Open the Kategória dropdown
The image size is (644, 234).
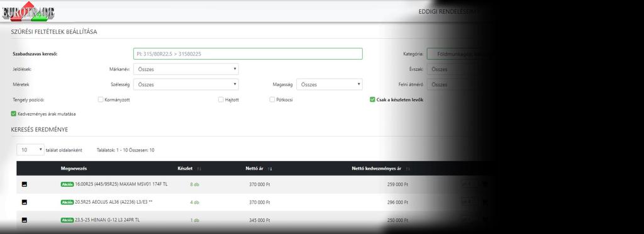point(460,53)
